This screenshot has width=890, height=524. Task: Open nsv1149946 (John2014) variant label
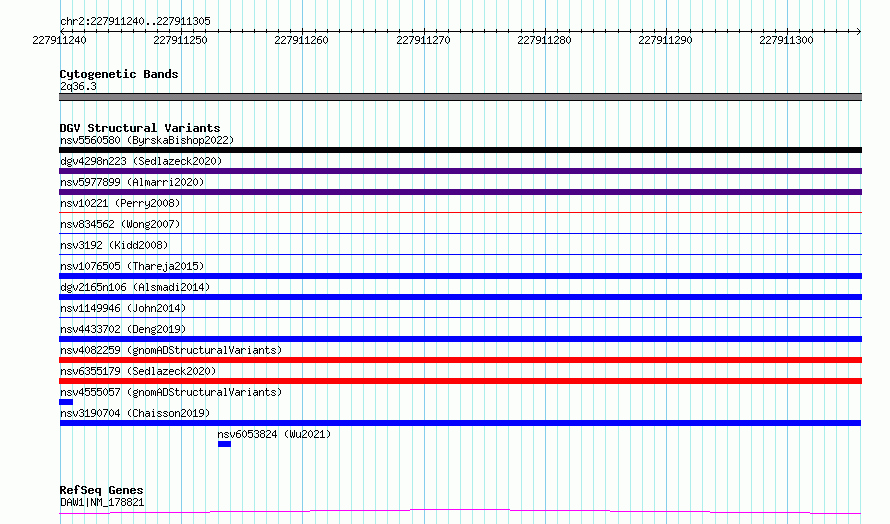[123, 308]
